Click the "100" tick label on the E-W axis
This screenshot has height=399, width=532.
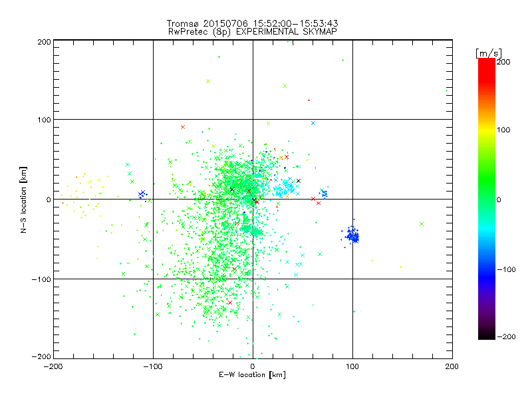click(x=352, y=367)
